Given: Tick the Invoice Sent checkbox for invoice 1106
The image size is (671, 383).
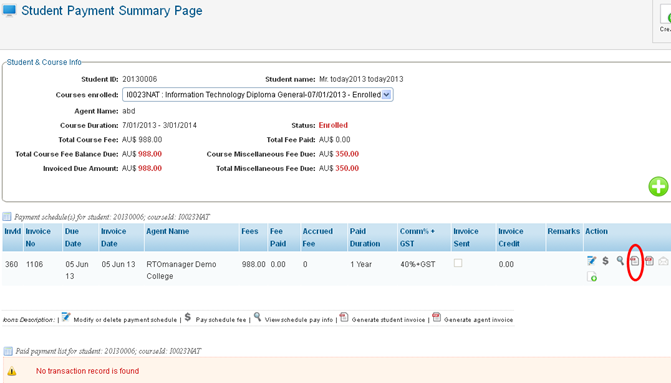Looking at the screenshot, I should (x=458, y=263).
